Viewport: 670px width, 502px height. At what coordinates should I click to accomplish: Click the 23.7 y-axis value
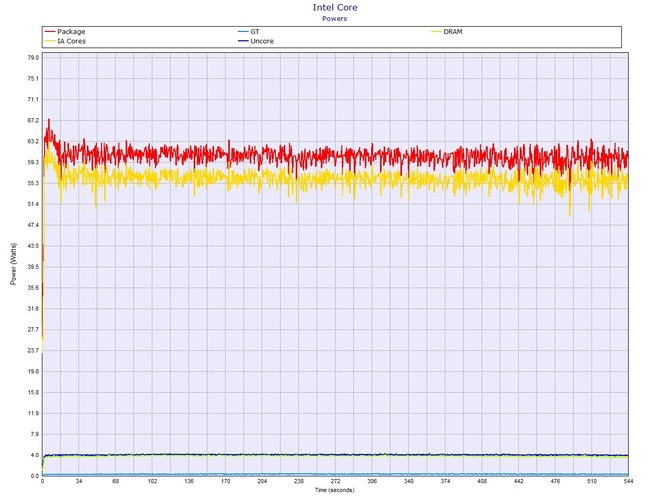point(33,350)
